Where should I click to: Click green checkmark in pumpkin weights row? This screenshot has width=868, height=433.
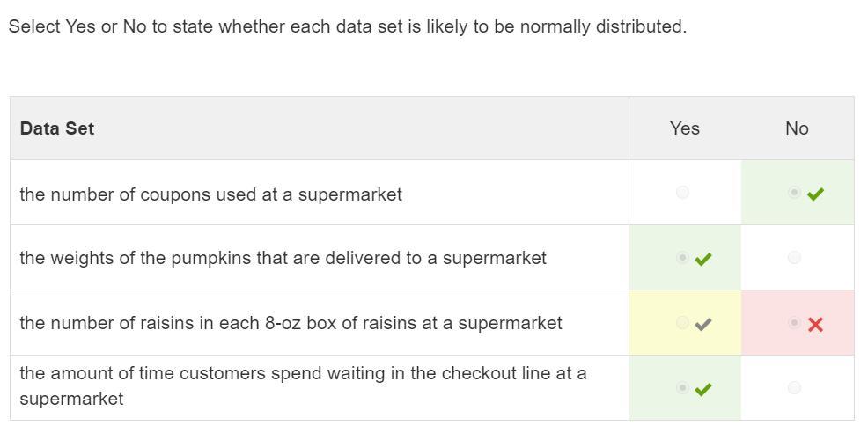(703, 259)
